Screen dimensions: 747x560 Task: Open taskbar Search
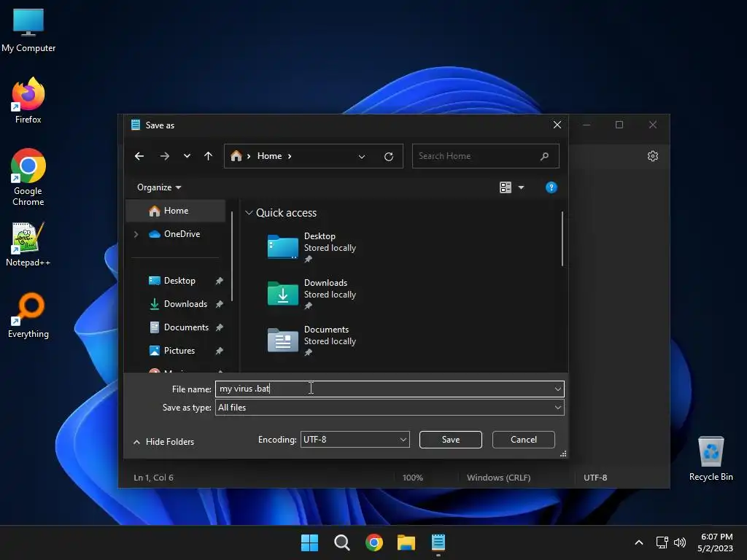point(342,542)
